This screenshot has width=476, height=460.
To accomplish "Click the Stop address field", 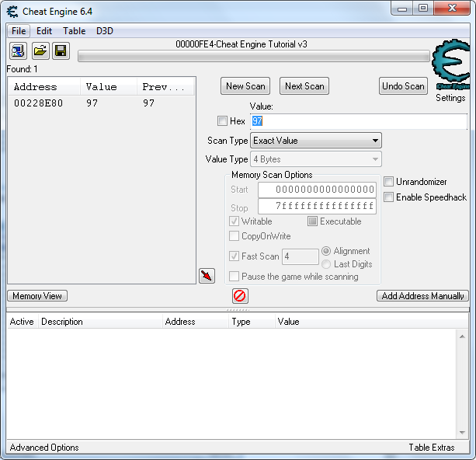I will tap(318, 207).
